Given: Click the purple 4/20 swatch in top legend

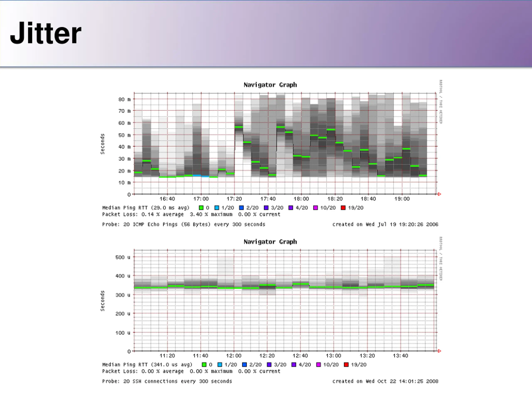Looking at the screenshot, I should click(x=291, y=208).
